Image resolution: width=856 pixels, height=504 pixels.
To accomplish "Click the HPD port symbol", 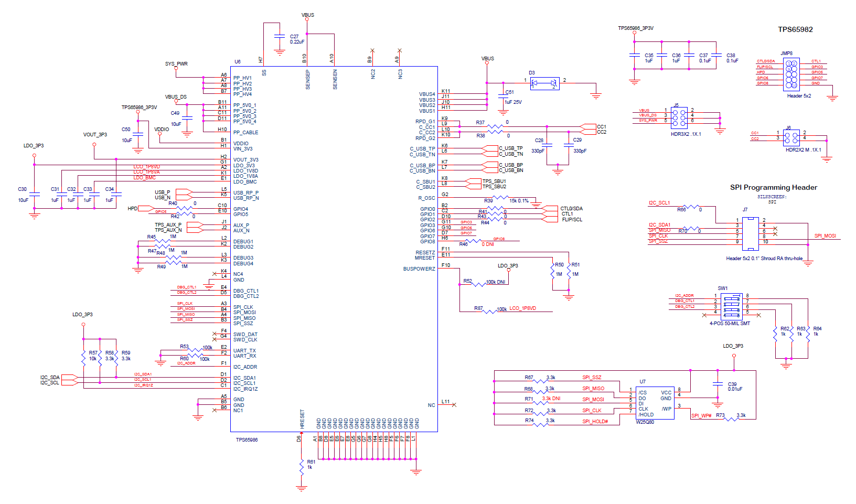I will pos(141,209).
